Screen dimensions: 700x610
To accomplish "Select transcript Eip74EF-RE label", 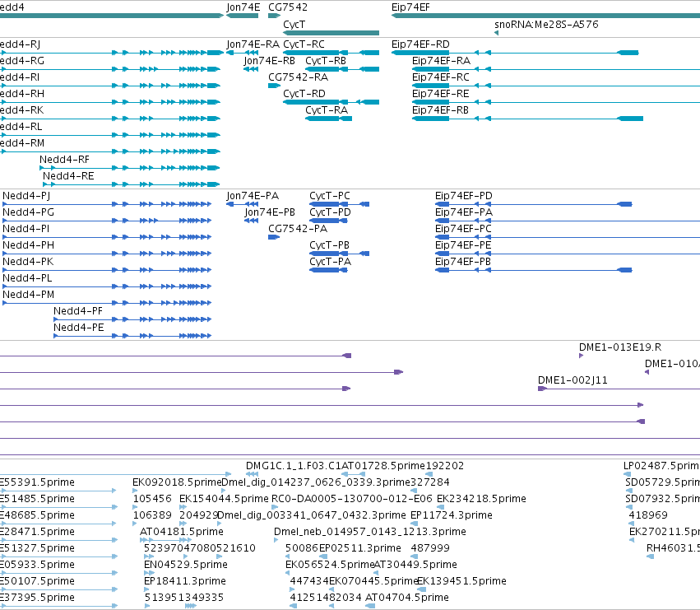I will point(441,94).
